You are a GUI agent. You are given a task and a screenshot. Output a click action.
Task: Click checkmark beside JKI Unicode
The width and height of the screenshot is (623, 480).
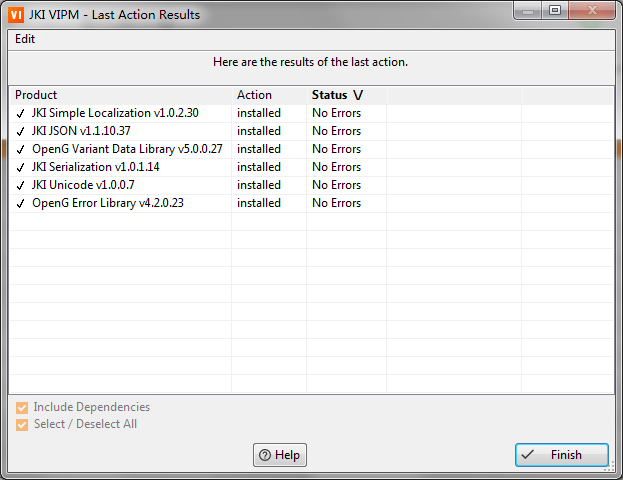coord(21,186)
